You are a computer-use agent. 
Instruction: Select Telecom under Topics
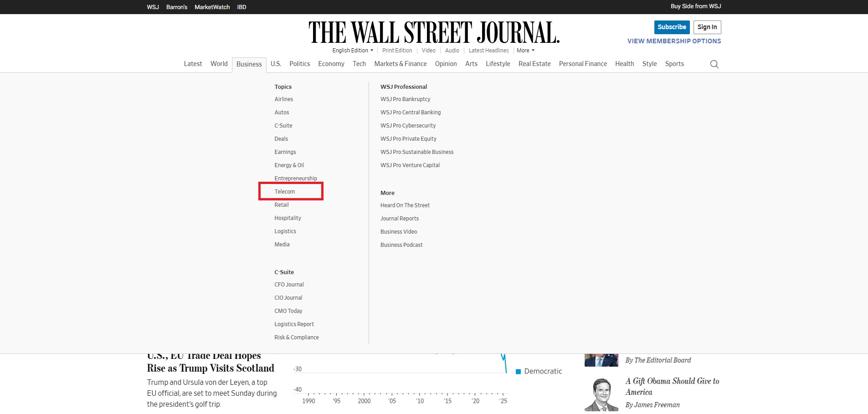285,192
